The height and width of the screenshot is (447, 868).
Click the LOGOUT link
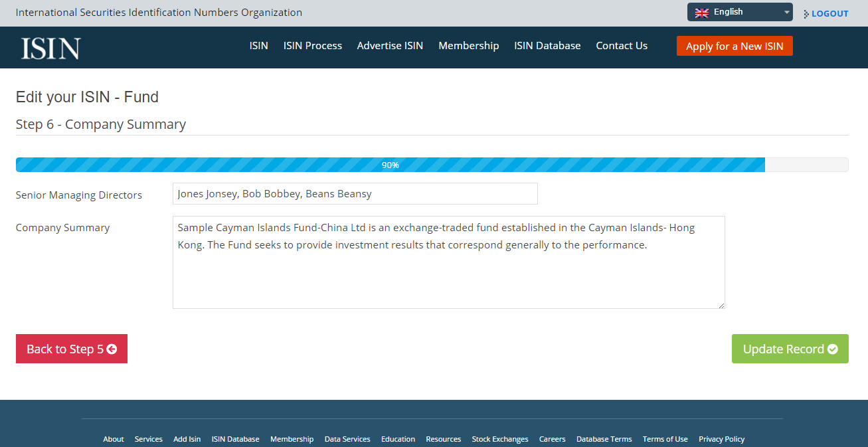coord(829,13)
